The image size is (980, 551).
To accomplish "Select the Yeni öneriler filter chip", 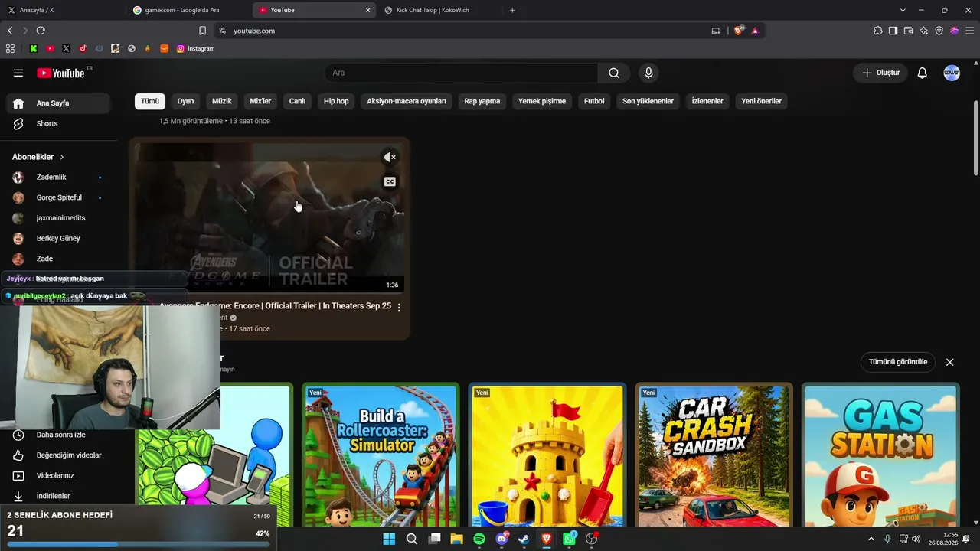I will tap(762, 101).
